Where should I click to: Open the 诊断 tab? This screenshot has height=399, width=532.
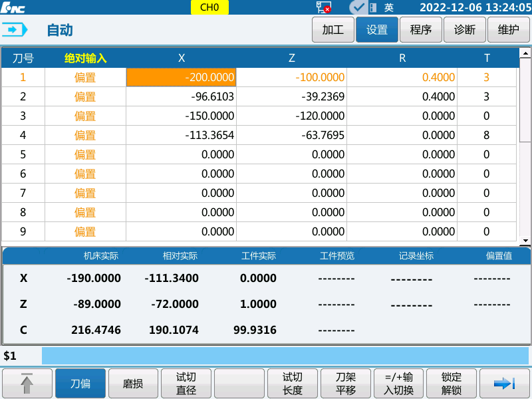[x=464, y=29]
